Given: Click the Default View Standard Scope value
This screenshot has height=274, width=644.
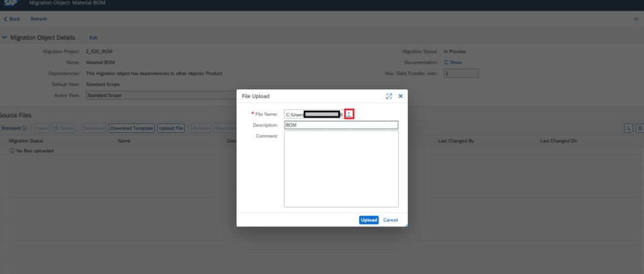Looking at the screenshot, I should pyautogui.click(x=103, y=84).
